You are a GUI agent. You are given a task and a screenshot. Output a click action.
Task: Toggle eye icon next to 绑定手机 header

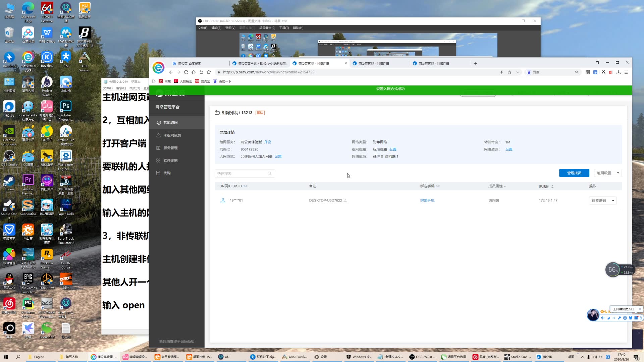[438, 186]
